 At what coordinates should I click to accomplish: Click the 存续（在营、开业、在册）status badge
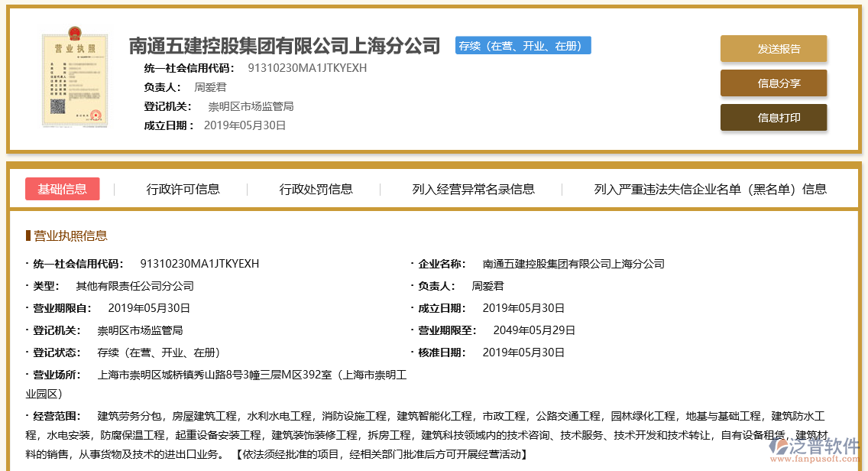pyautogui.click(x=523, y=45)
